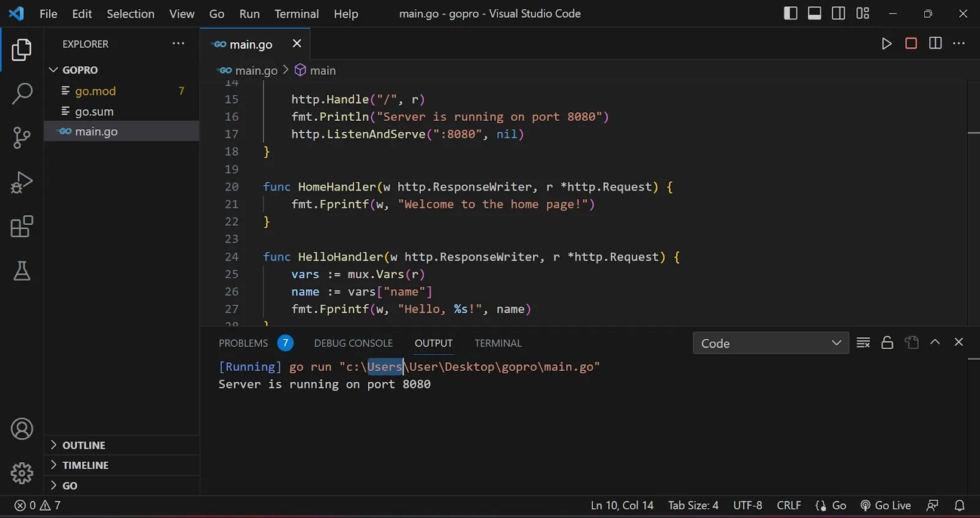The width and height of the screenshot is (980, 518).
Task: Customize layout from the title bar icon
Action: pos(862,13)
